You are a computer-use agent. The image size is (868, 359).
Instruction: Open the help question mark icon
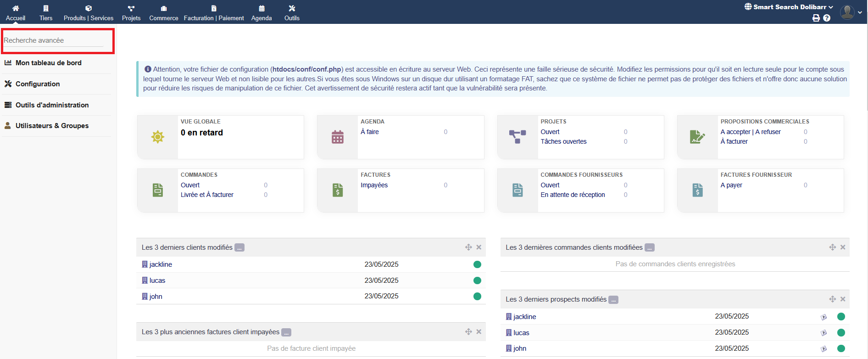click(x=827, y=18)
